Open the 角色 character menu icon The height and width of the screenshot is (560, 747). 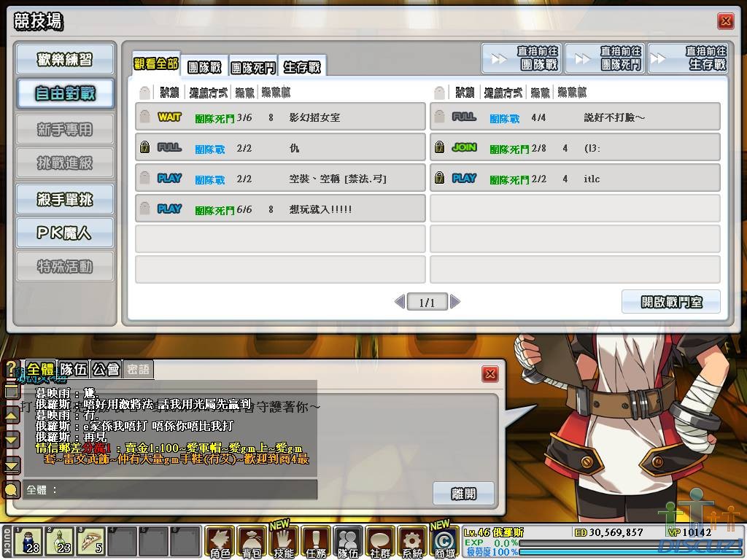click(x=220, y=542)
